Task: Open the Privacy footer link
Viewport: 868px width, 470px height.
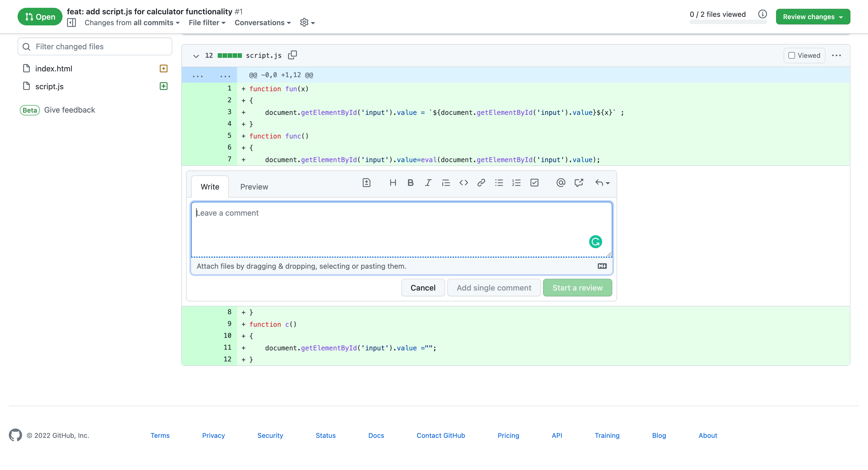Action: 213,435
